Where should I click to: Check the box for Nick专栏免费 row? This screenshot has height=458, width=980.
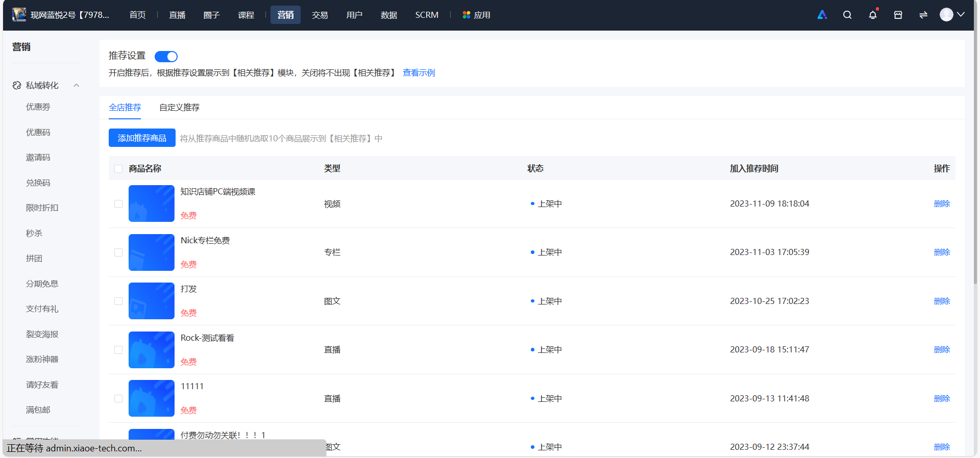pos(118,252)
